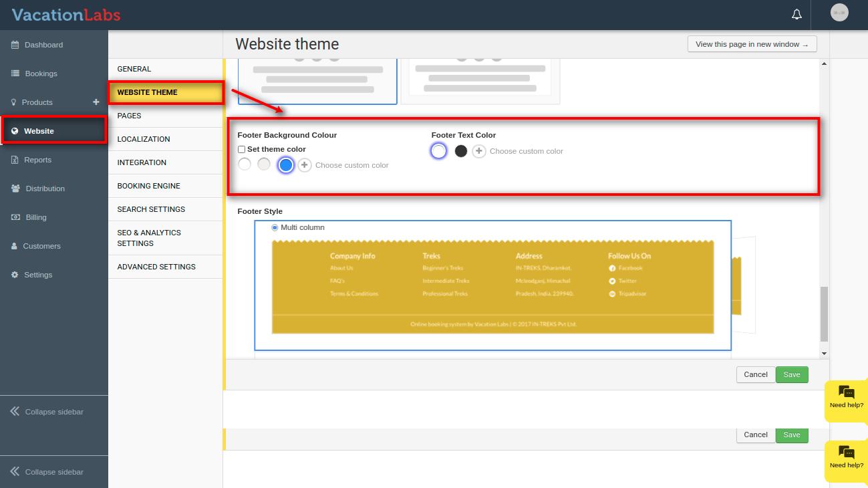Click the Billing money icon
868x488 pixels.
[15, 217]
